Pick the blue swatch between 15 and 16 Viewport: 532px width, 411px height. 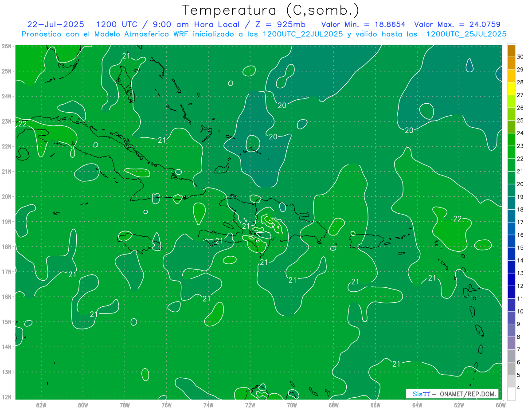(x=511, y=241)
